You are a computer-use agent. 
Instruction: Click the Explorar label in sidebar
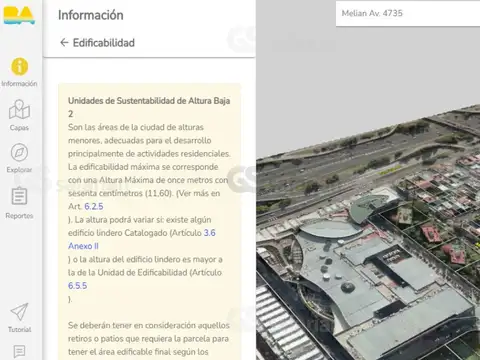[19, 170]
